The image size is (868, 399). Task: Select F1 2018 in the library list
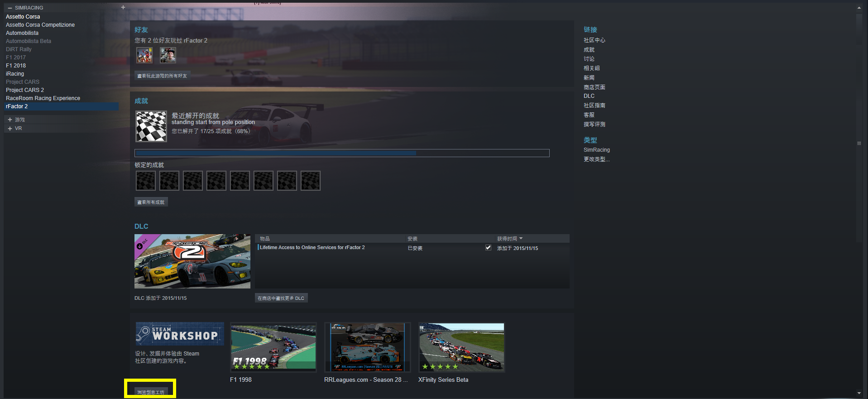tap(16, 66)
